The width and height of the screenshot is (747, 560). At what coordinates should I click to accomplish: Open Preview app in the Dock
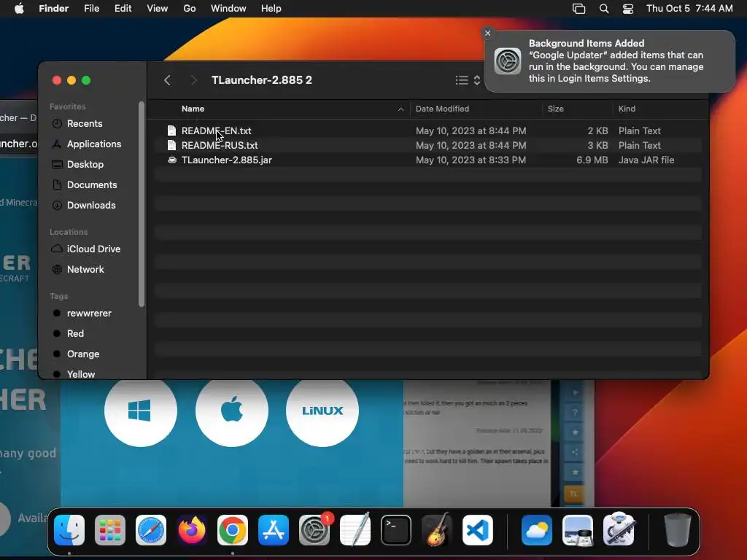[x=578, y=530]
